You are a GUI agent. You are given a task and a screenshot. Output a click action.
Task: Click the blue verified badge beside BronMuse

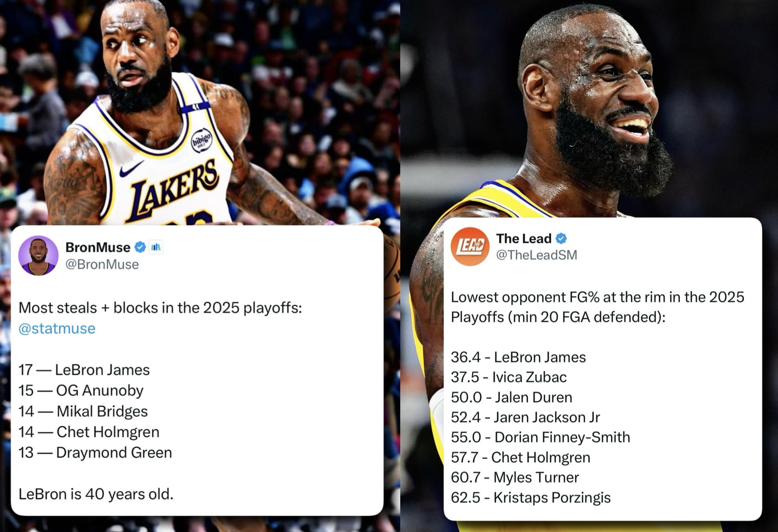click(x=140, y=247)
